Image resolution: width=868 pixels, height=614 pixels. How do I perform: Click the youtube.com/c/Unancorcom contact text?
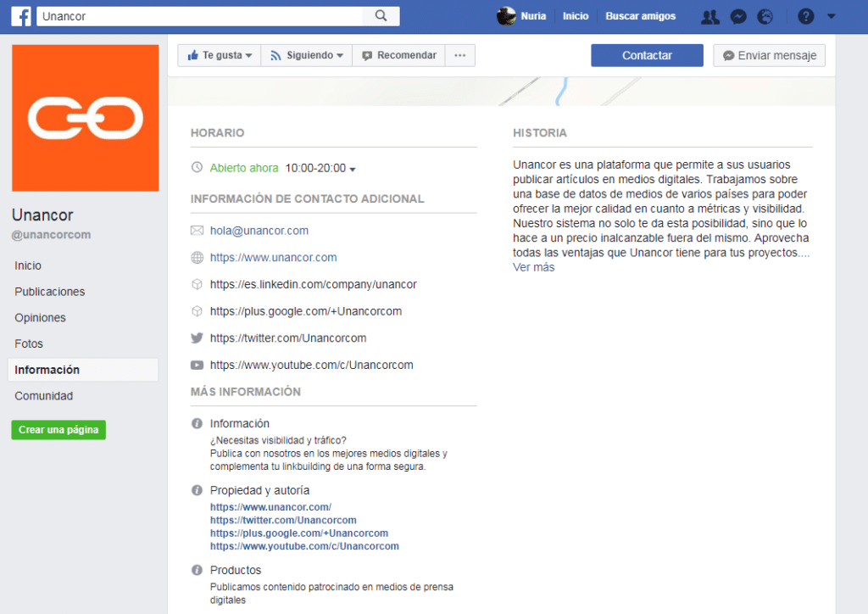[x=311, y=365]
